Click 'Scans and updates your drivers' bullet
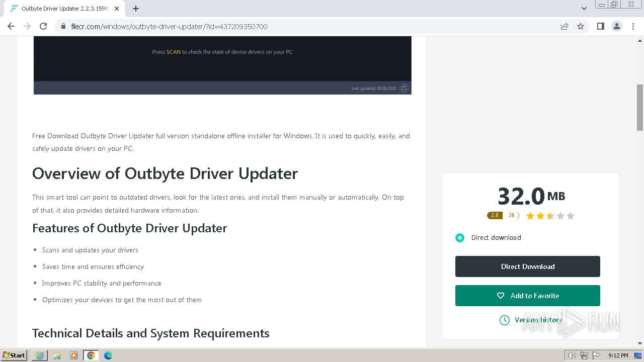Screen dimensions: 644x362 90,250
